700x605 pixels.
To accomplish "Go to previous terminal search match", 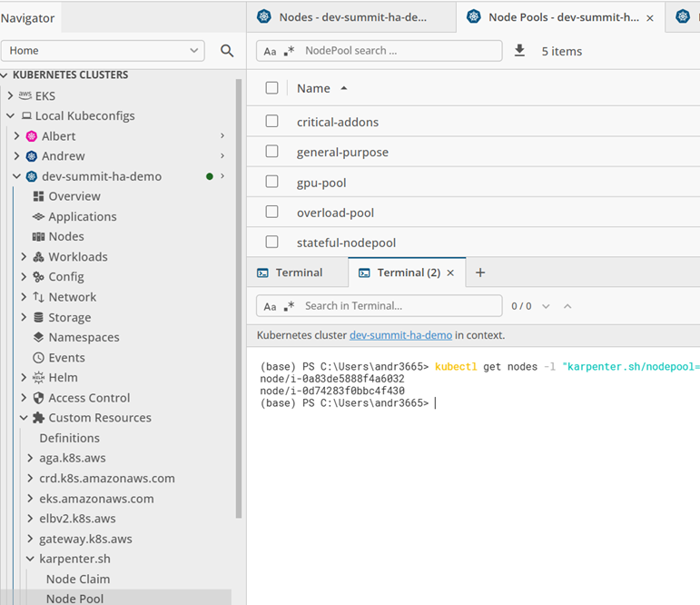I will 567,306.
